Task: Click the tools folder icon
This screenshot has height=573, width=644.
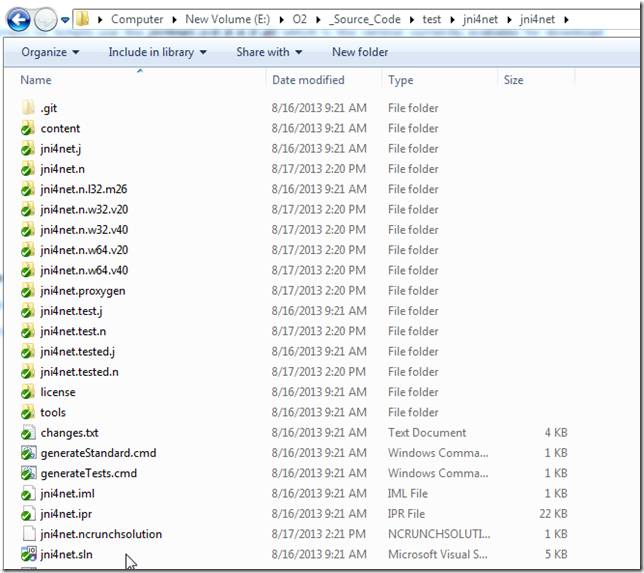Action: (28, 412)
